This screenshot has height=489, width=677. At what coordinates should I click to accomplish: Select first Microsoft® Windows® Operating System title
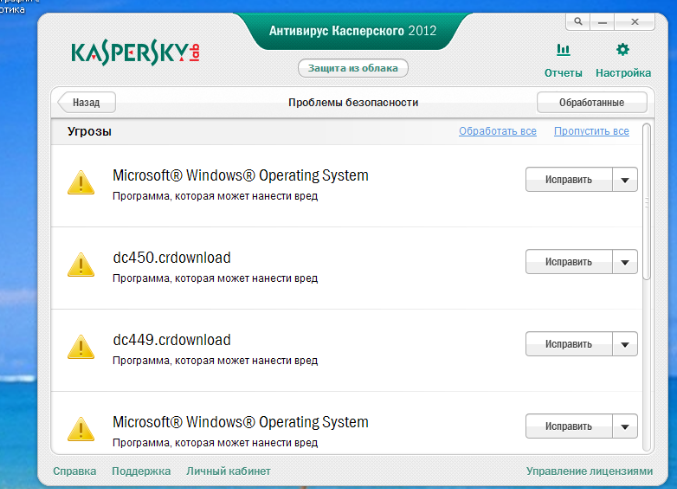coord(240,176)
